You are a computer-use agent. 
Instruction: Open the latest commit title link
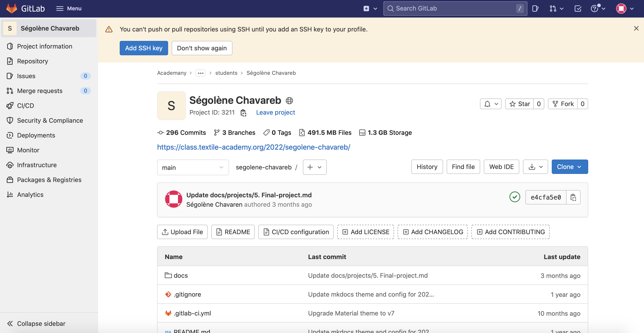pos(249,195)
